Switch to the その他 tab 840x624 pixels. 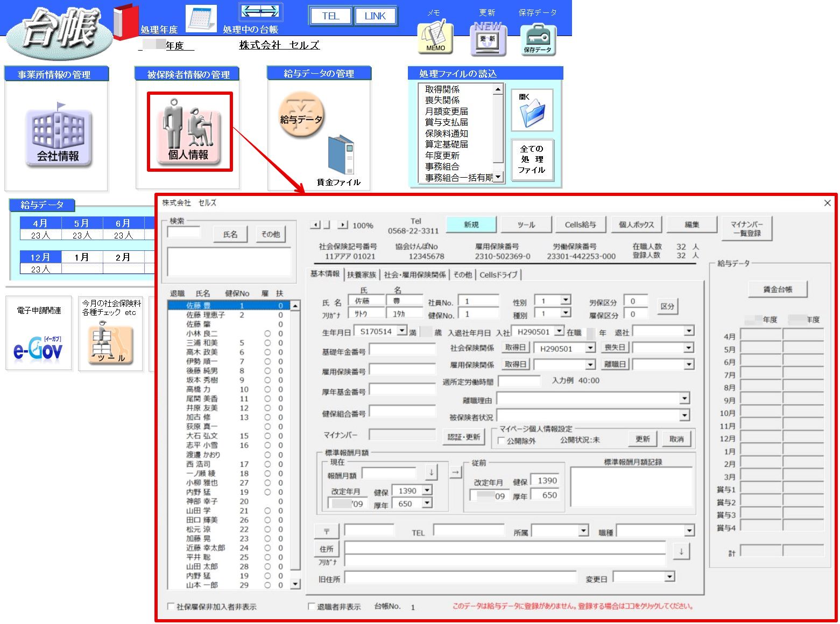[462, 275]
